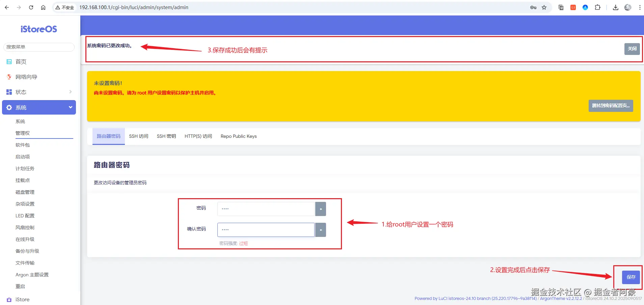Open 风扇控制 in the sidebar
644x305 pixels.
(x=25, y=227)
